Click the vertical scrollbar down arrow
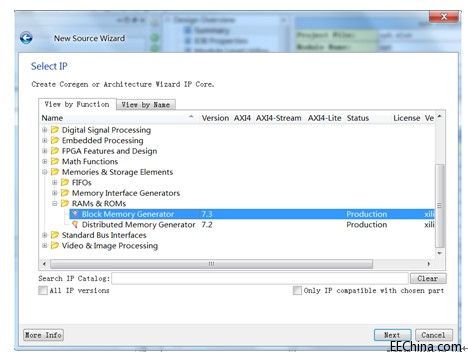 click(440, 253)
